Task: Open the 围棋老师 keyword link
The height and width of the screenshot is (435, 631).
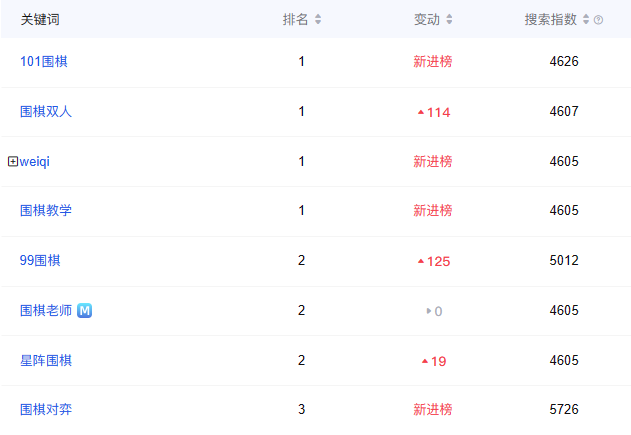Action: click(46, 310)
